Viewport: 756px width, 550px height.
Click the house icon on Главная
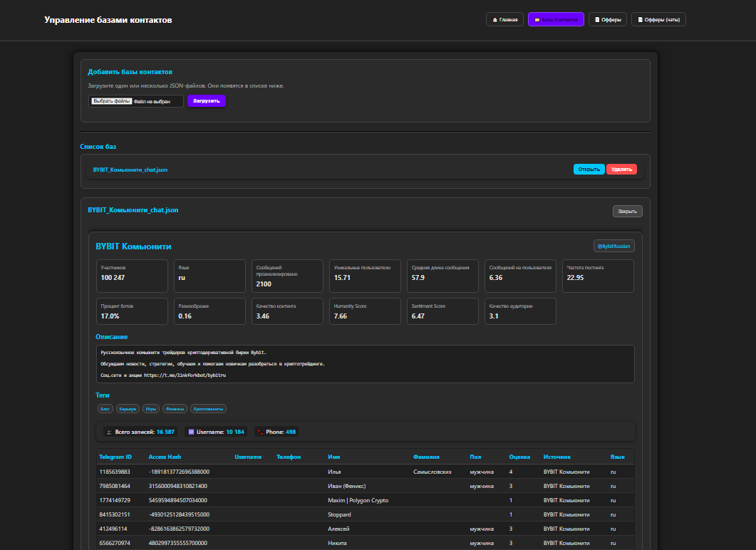(x=494, y=20)
